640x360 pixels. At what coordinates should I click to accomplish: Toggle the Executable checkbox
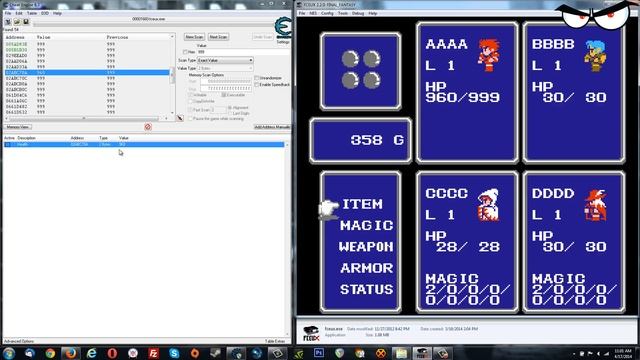(224, 95)
